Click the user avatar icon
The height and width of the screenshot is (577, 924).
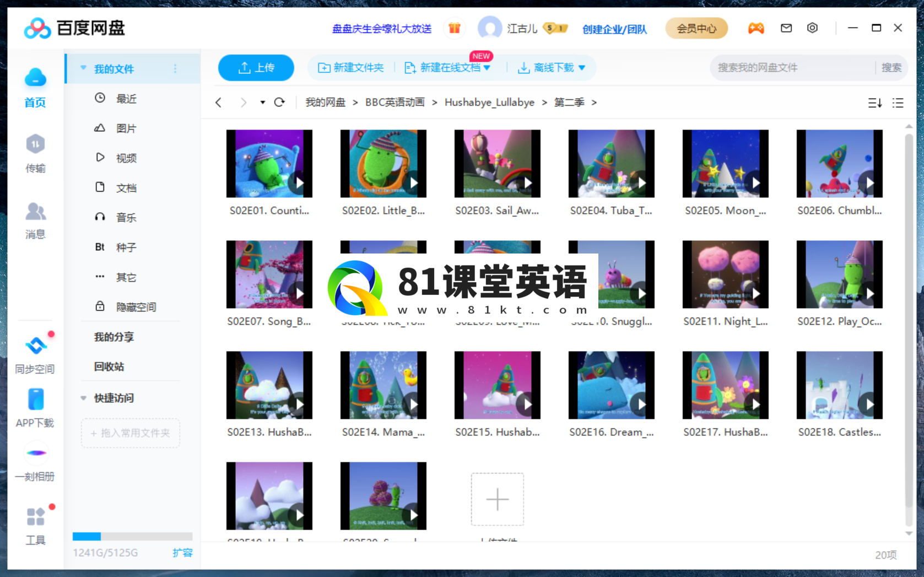coord(489,28)
